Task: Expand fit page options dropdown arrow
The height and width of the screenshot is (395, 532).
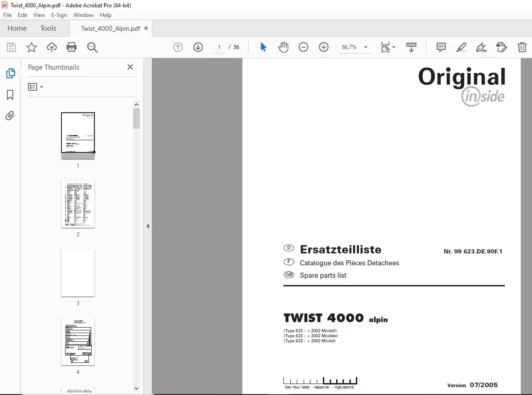Action: click(x=393, y=47)
